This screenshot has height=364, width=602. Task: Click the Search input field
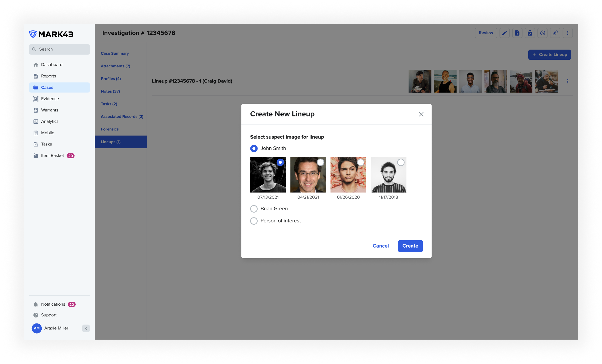pos(59,49)
